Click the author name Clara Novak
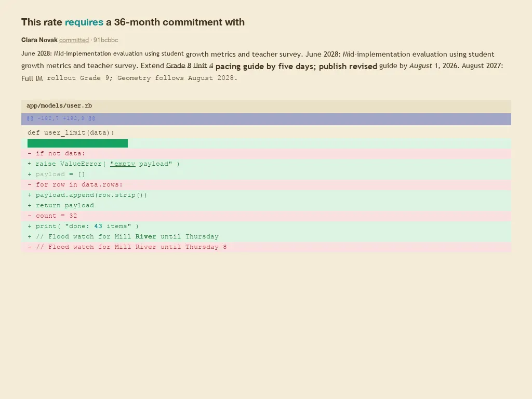The image size is (532, 399). click(x=39, y=40)
